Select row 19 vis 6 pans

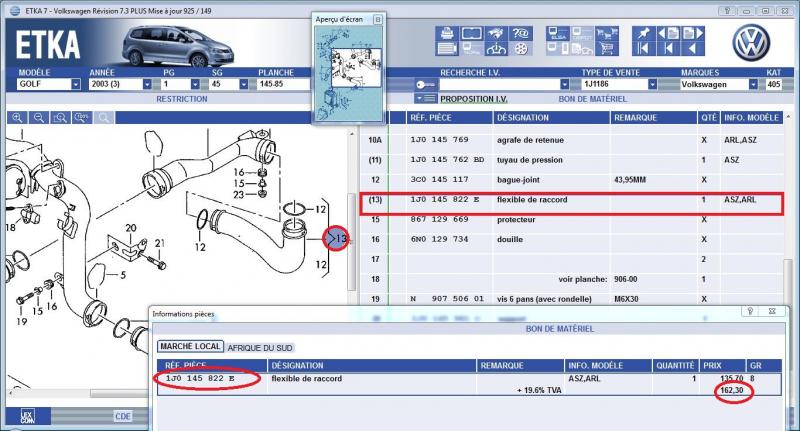click(572, 299)
